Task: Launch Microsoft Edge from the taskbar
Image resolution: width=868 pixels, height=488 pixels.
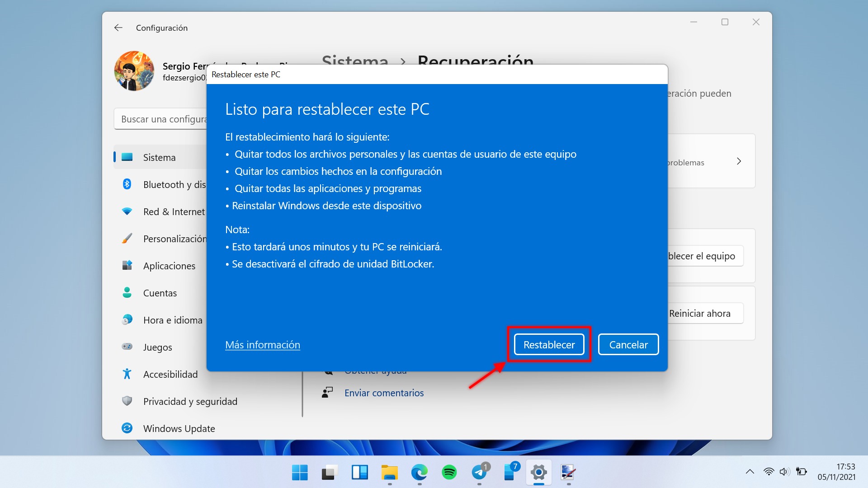Action: tap(419, 473)
